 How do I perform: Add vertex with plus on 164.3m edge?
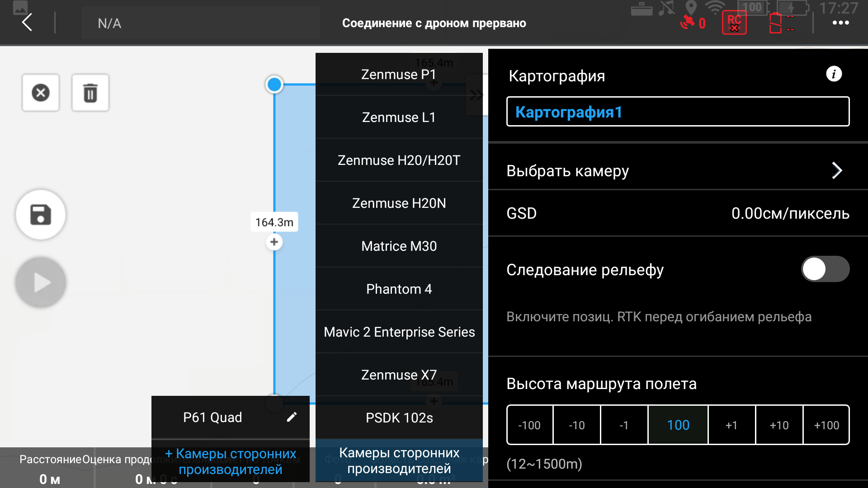[x=274, y=242]
